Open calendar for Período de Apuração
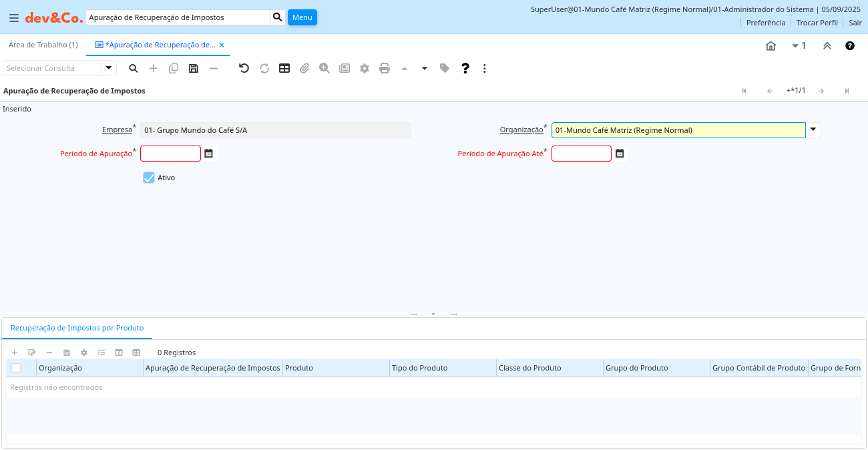868x450 pixels. pyautogui.click(x=209, y=154)
